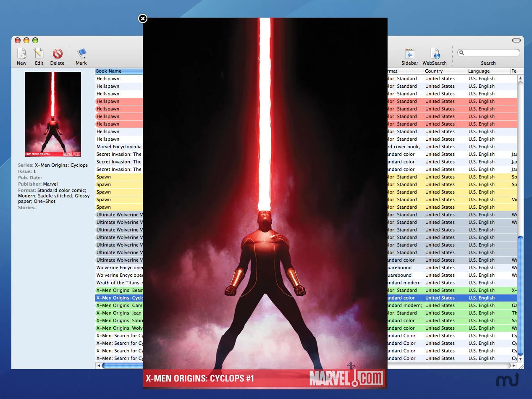Select the Marvel Encyclopedia row

[x=119, y=147]
